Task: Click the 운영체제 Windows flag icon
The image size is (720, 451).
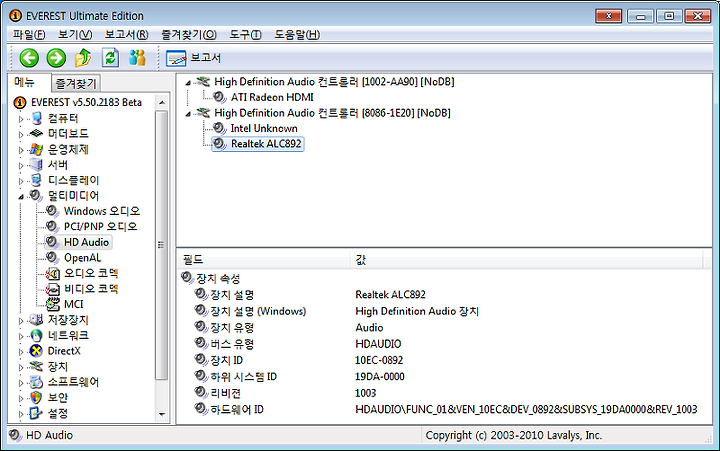Action: [36, 149]
